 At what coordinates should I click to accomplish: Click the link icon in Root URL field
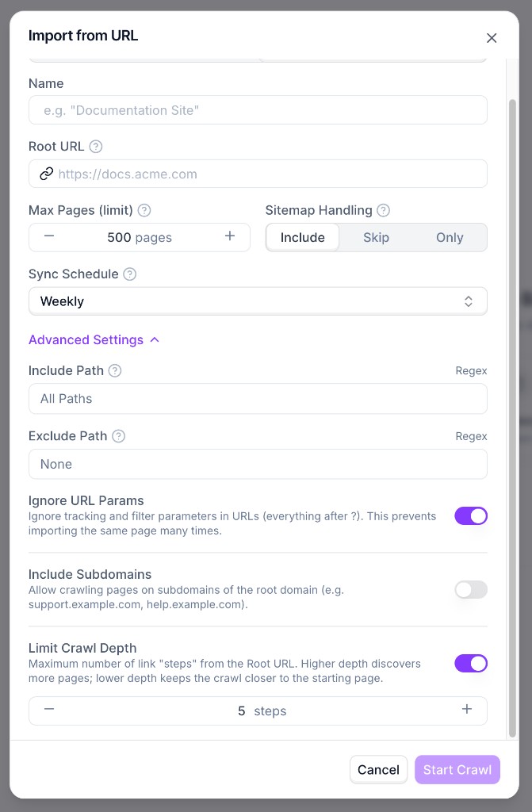pyautogui.click(x=47, y=173)
